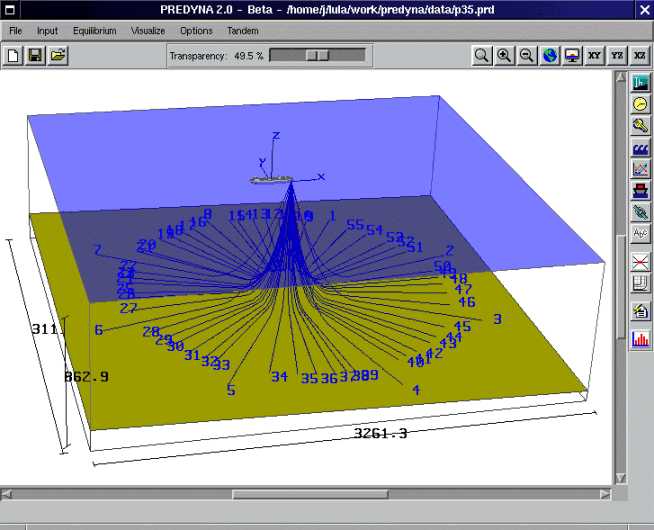654x530 pixels.
Task: Zoom in with the plus magnifier
Action: pyautogui.click(x=504, y=55)
